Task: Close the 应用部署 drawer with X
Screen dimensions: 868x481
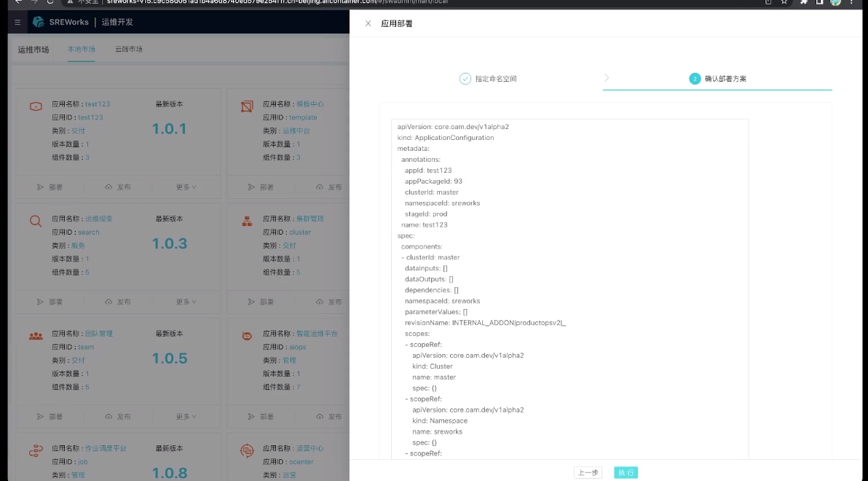Action: point(368,23)
